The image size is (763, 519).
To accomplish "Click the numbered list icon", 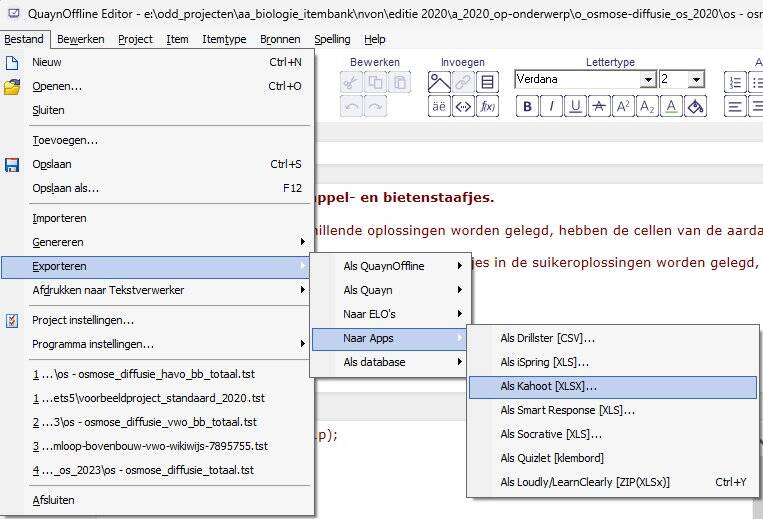I will point(735,82).
